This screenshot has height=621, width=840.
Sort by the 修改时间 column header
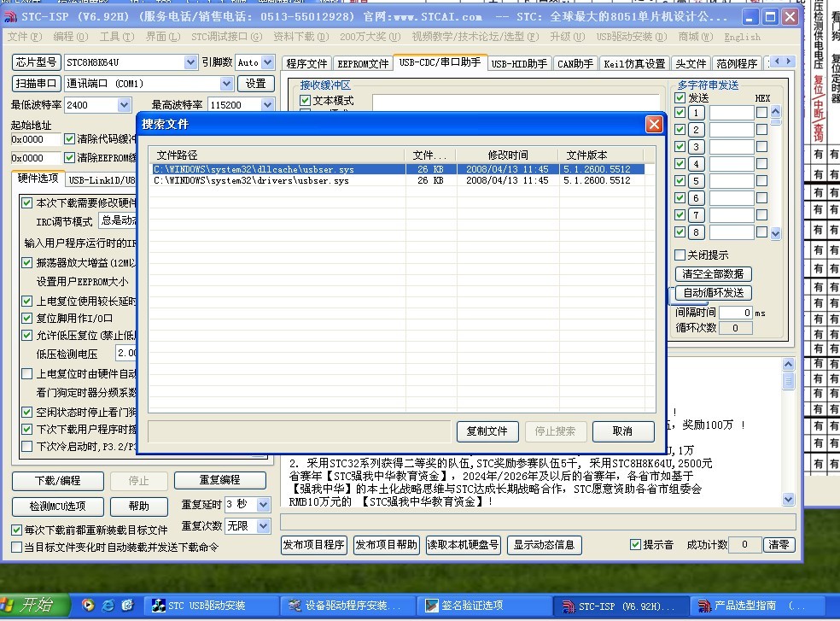point(507,155)
